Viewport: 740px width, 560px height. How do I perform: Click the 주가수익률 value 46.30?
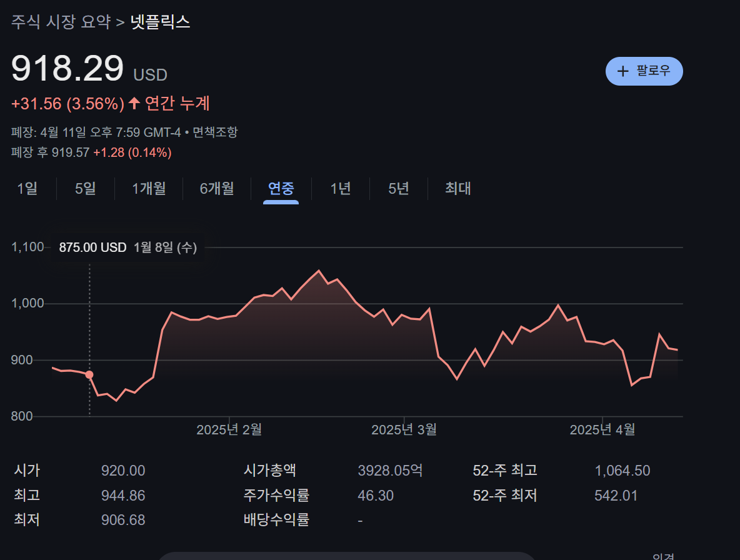click(x=376, y=496)
